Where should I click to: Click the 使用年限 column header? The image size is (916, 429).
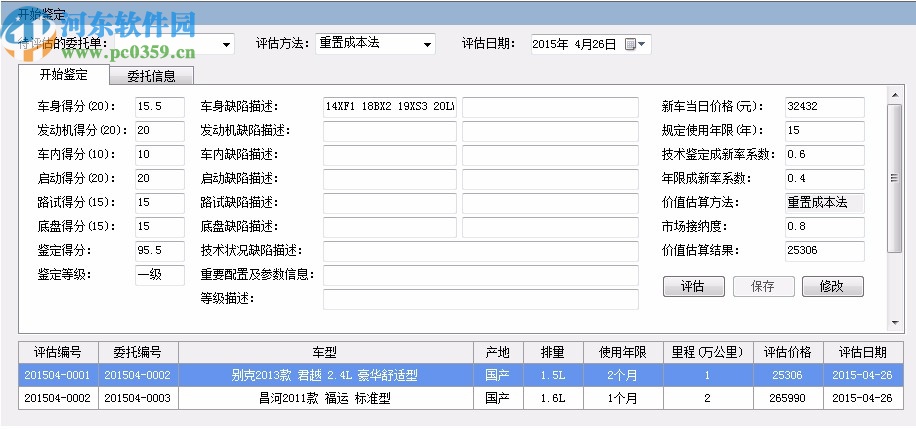(623, 352)
